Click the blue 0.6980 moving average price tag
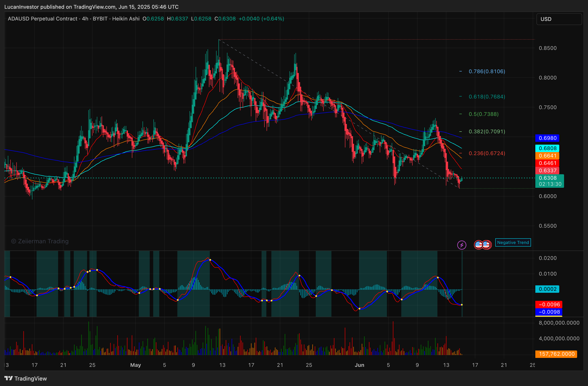 547,138
